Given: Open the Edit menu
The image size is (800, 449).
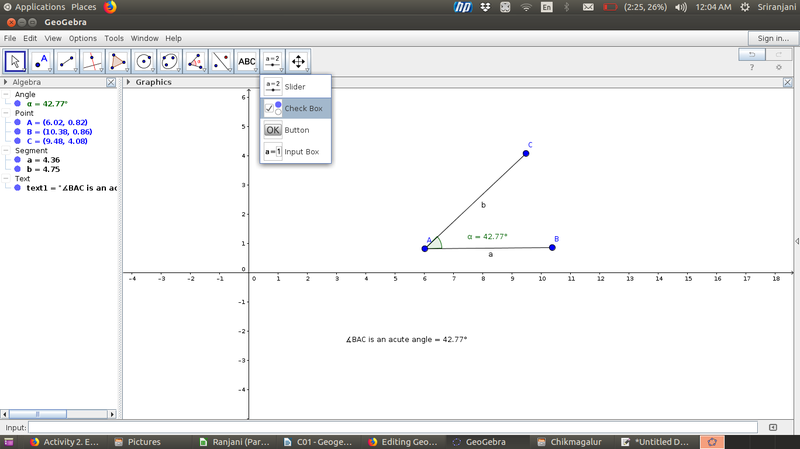Looking at the screenshot, I should point(30,38).
